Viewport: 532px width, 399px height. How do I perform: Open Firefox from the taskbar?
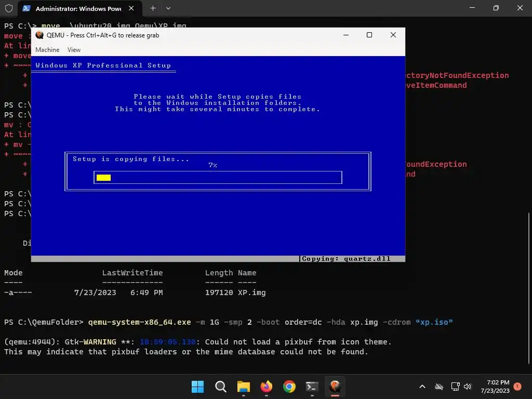[x=267, y=387]
